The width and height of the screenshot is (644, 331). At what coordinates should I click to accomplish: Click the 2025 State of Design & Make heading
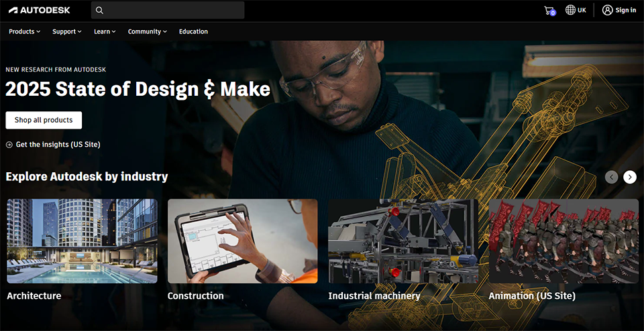(138, 89)
